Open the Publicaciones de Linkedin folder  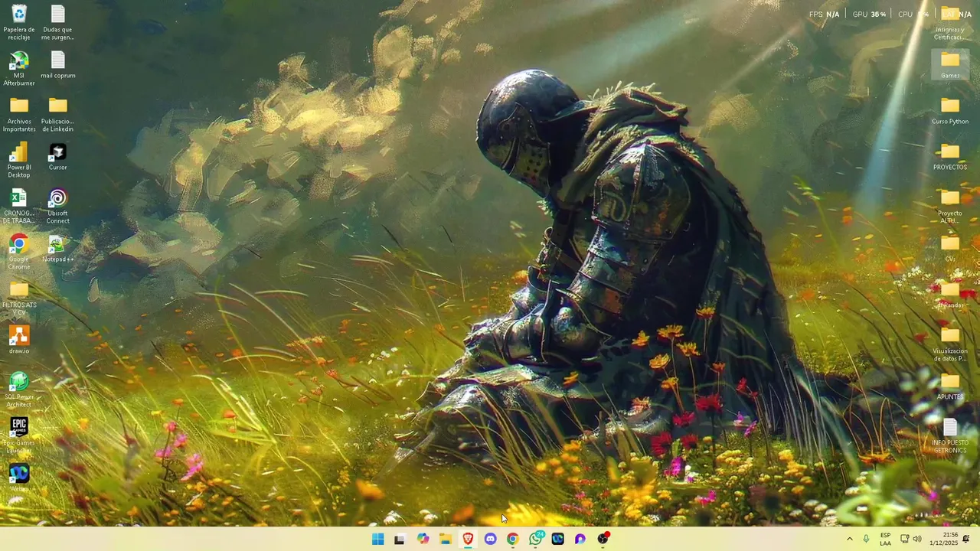(57, 115)
